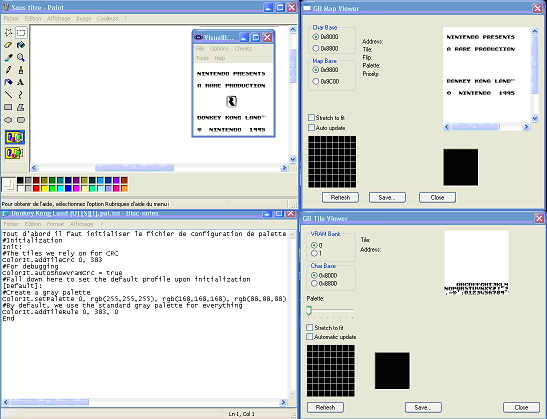Click Paint canvas scroll down arrow
547x419 pixels.
click(293, 159)
